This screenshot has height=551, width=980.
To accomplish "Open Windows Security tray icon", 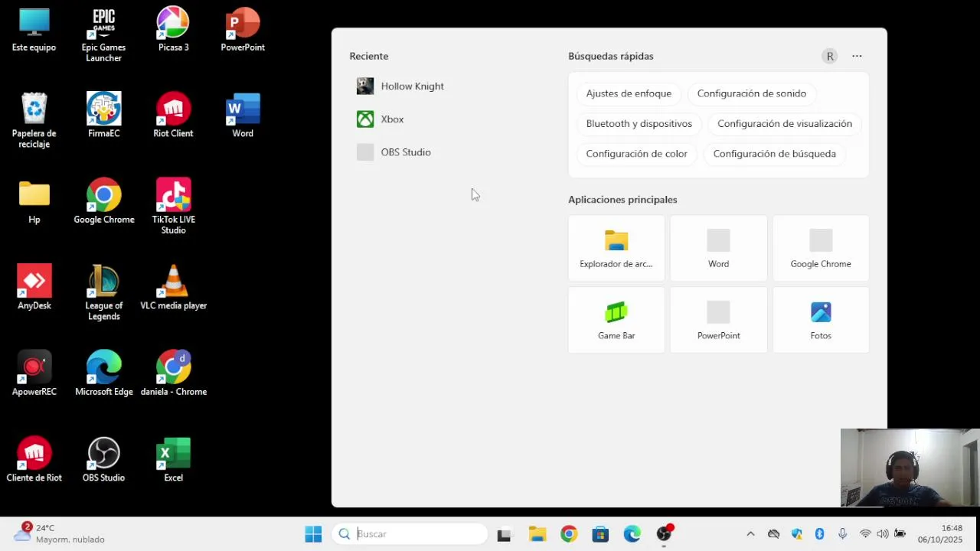I will (x=797, y=534).
